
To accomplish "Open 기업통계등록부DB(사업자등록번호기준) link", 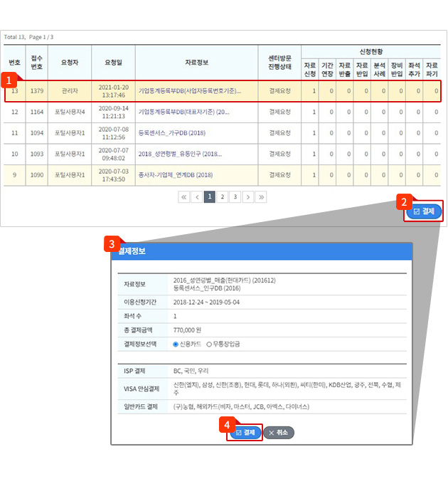I will click(x=189, y=91).
